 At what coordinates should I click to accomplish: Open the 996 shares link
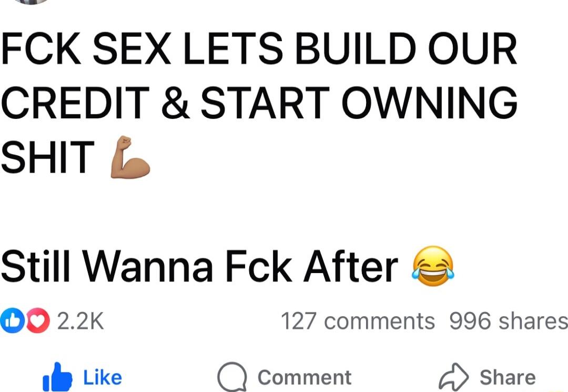pyautogui.click(x=509, y=321)
